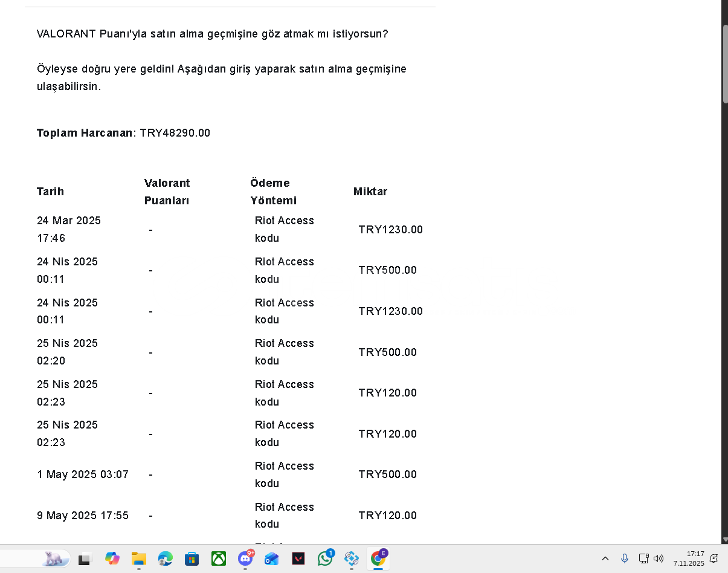Click TRY120.00 in the 9 May row
Viewport: 728px width, 573px height.
388,516
